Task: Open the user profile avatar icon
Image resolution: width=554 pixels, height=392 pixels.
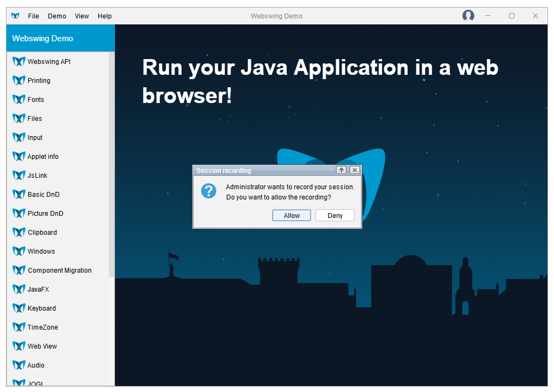Action: pyautogui.click(x=468, y=16)
